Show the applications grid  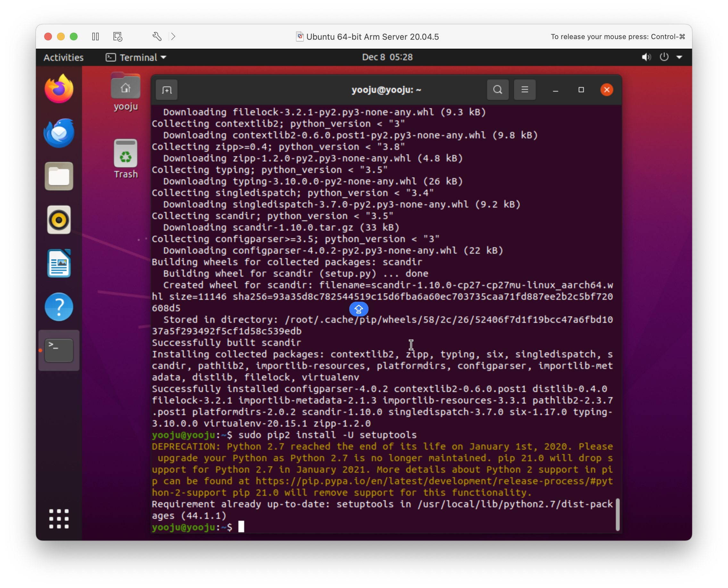(x=59, y=519)
